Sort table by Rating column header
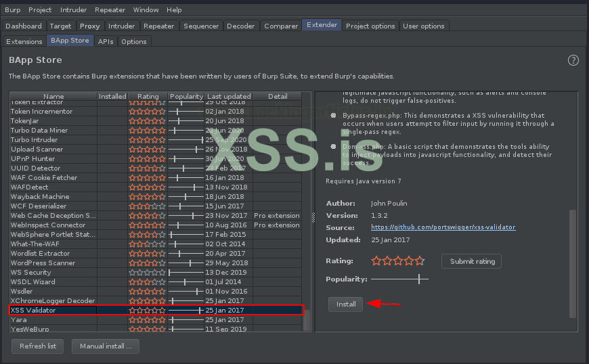Screen dimensions: 589x364 click(148, 97)
